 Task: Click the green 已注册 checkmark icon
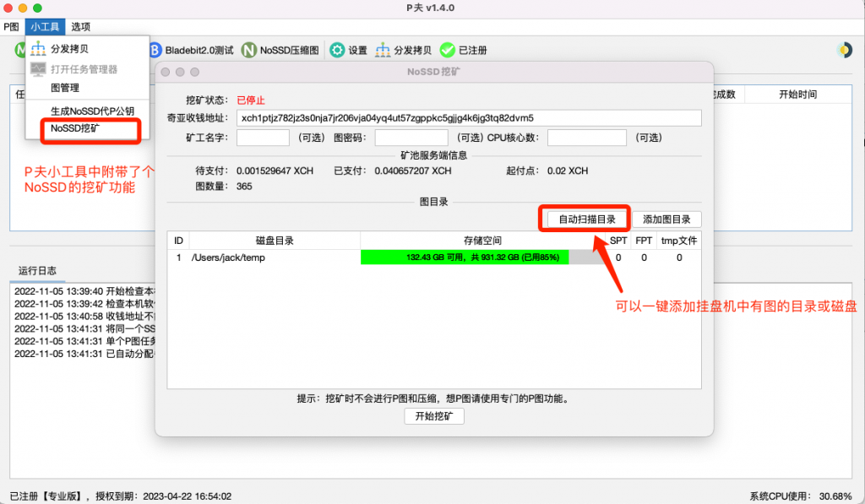click(x=446, y=51)
